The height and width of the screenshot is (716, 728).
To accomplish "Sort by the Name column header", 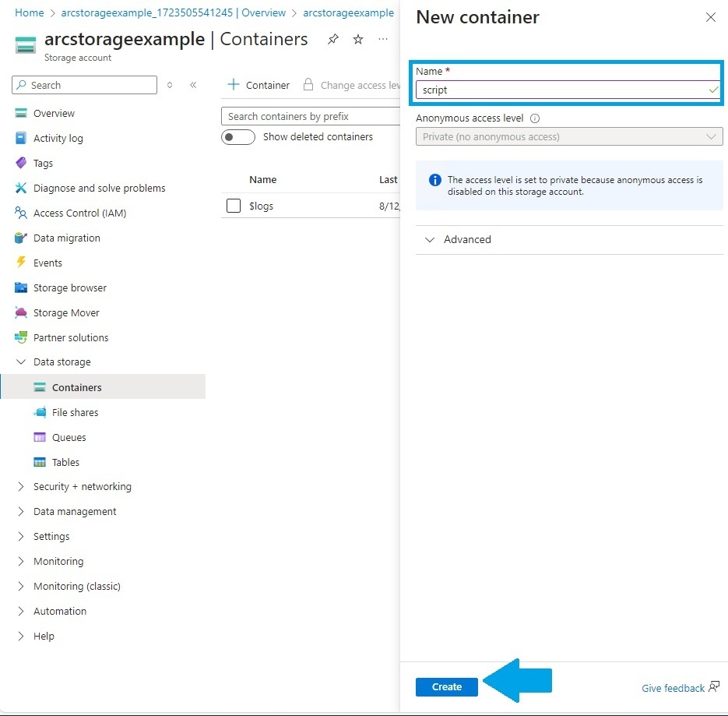I will tap(263, 180).
